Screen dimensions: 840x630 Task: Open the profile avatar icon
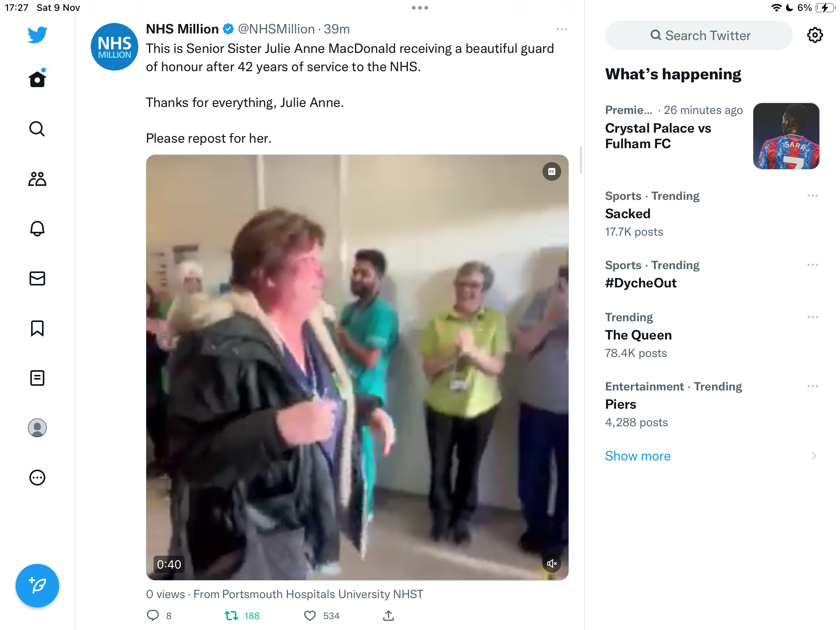pyautogui.click(x=37, y=428)
